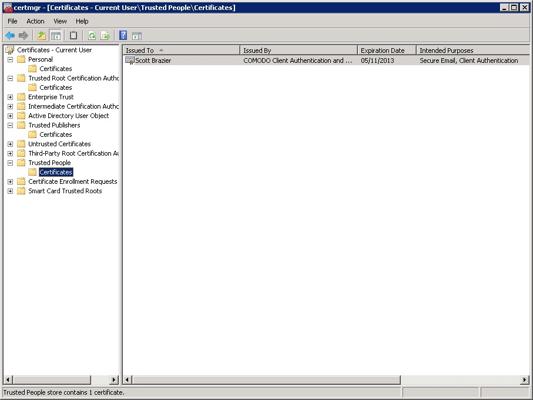The height and width of the screenshot is (400, 533).
Task: Open the View menu
Action: tap(60, 21)
